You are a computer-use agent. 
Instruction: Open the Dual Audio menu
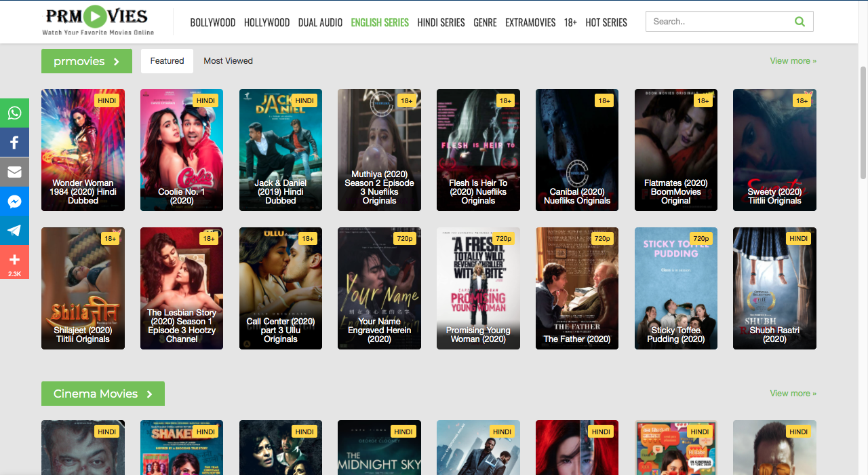(x=320, y=22)
